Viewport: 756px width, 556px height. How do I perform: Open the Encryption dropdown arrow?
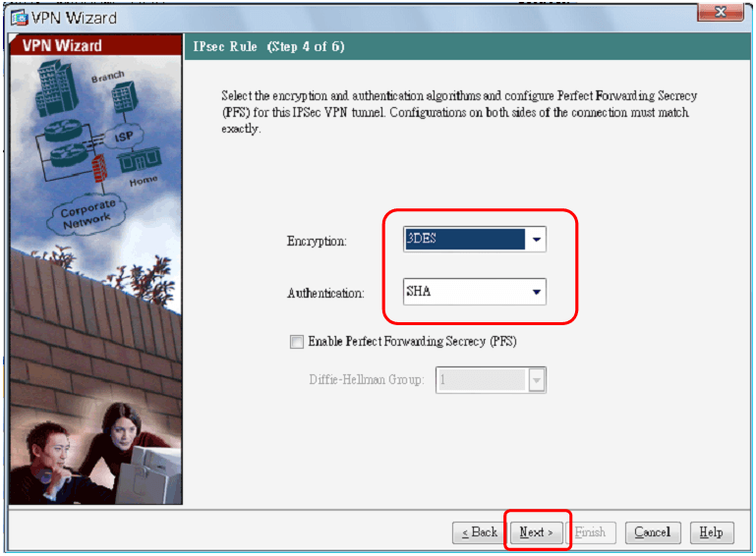(x=536, y=239)
